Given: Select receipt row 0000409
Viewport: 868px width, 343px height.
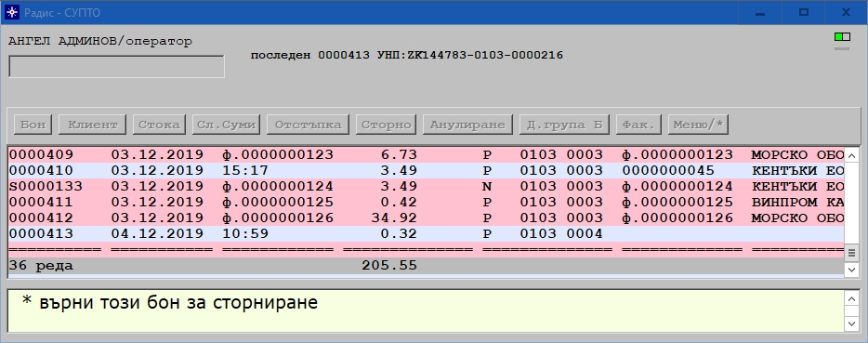Looking at the screenshot, I should click(426, 154).
